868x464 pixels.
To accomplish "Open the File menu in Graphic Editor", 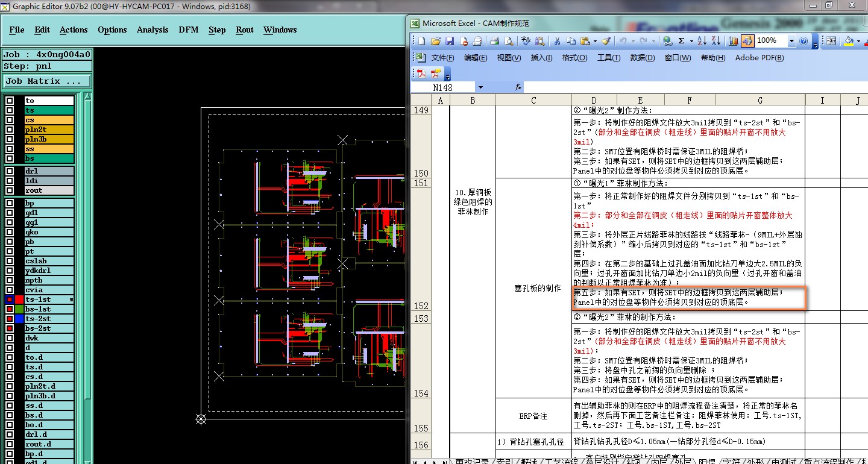I will pyautogui.click(x=17, y=30).
